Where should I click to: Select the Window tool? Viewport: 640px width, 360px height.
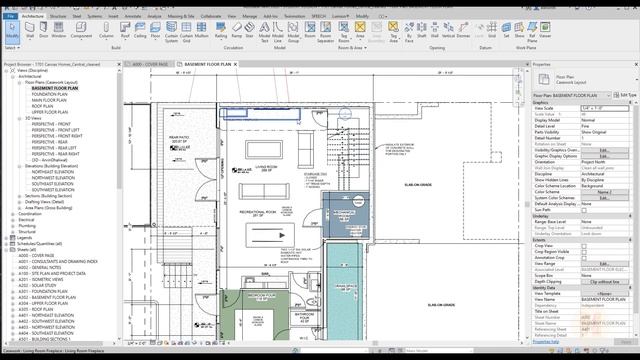coord(58,31)
